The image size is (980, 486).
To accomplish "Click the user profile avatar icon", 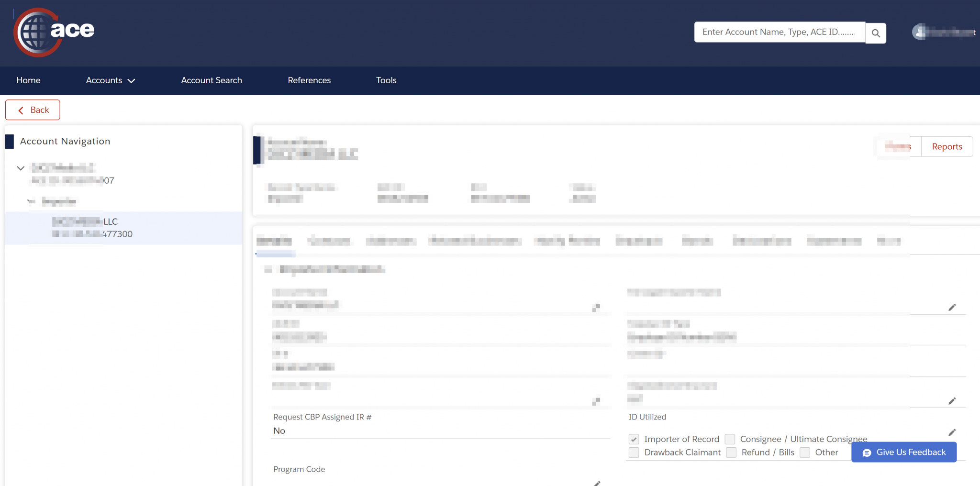I will (919, 32).
